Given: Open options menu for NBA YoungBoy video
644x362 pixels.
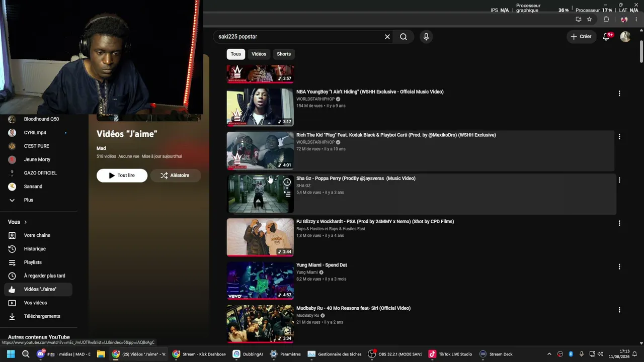Looking at the screenshot, I should point(619,94).
